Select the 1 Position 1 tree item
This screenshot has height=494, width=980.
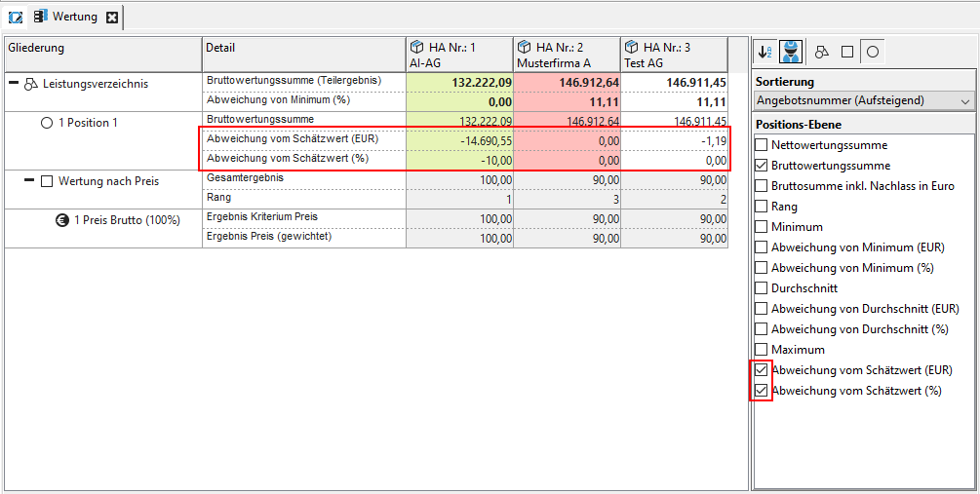coord(88,123)
